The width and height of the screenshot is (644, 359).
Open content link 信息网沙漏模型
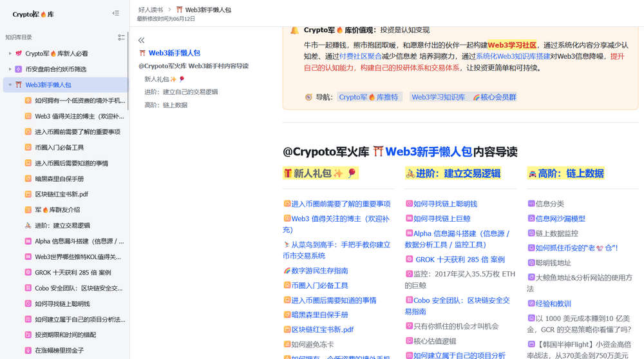tap(560, 218)
